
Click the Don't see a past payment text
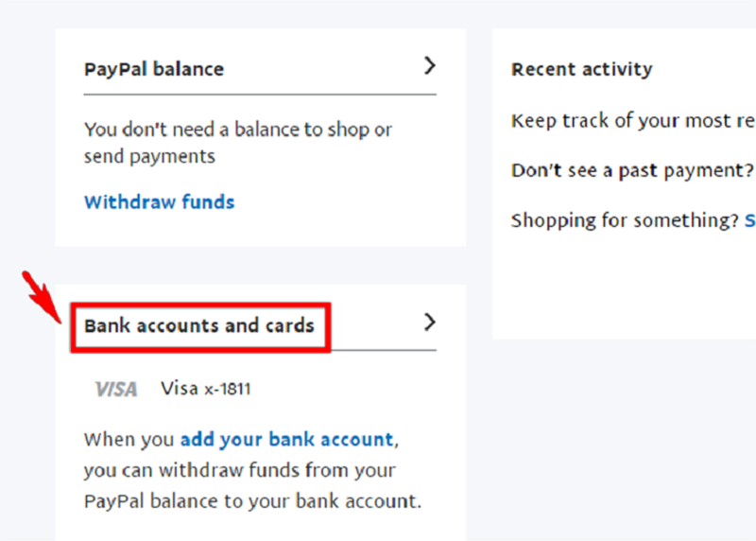[x=632, y=170]
